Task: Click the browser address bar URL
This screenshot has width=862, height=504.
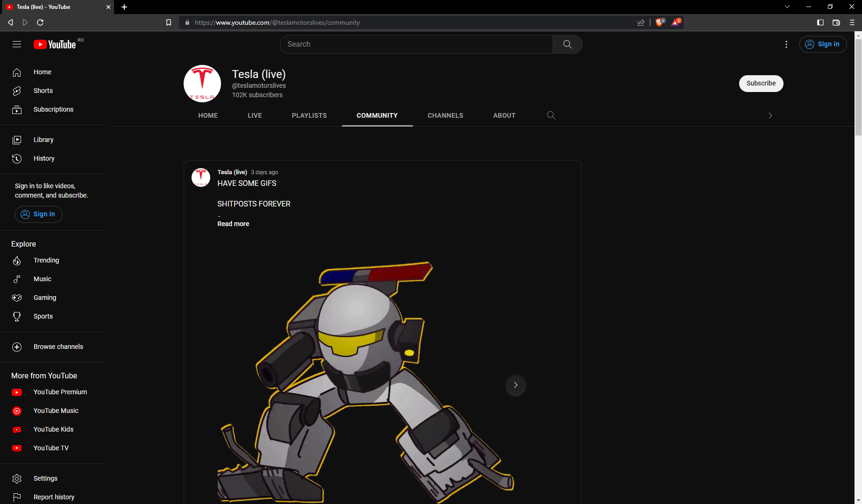Action: [277, 22]
